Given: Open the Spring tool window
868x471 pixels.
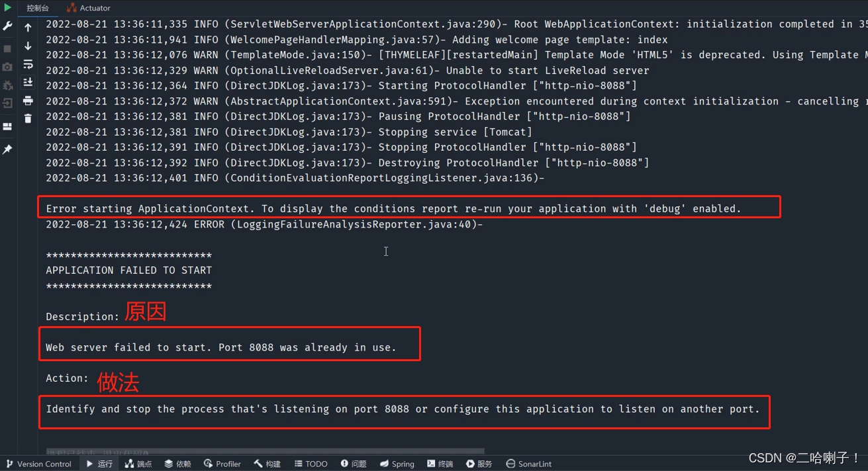Looking at the screenshot, I should tap(397, 464).
